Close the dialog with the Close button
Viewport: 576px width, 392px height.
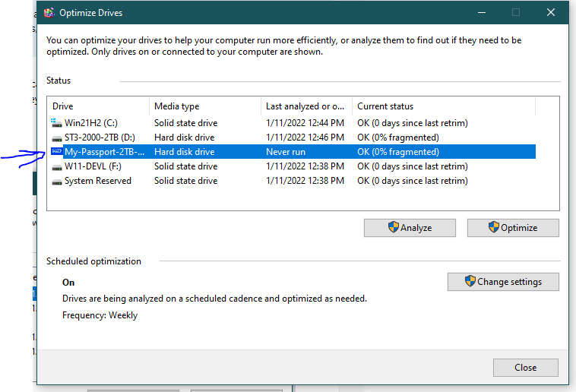point(526,368)
